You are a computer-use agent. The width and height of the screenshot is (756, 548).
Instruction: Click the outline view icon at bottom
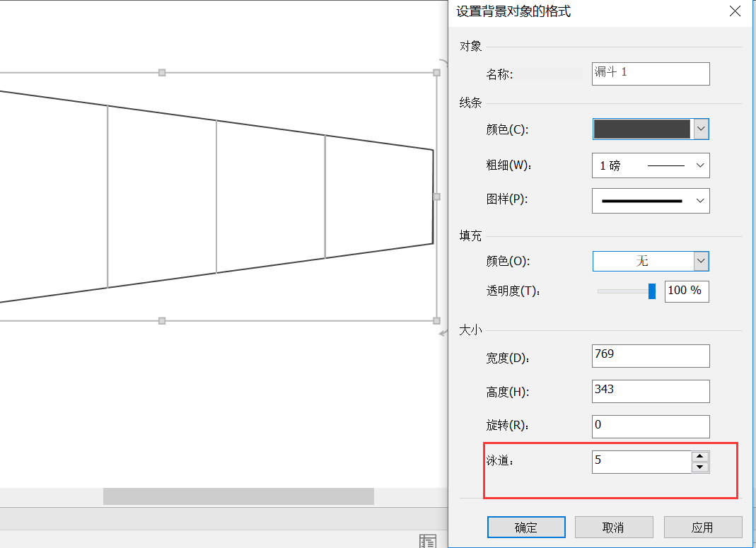[428, 541]
